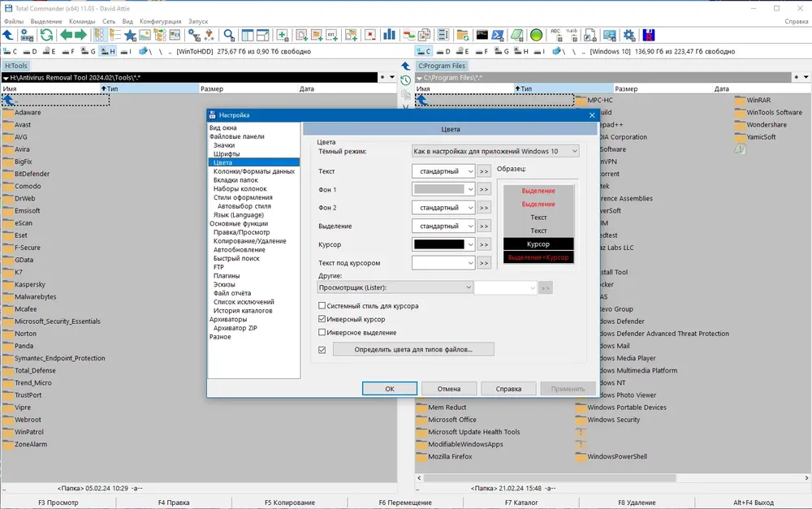Click Определить цвета для типов файлов button
This screenshot has width=812, height=509.
(413, 350)
